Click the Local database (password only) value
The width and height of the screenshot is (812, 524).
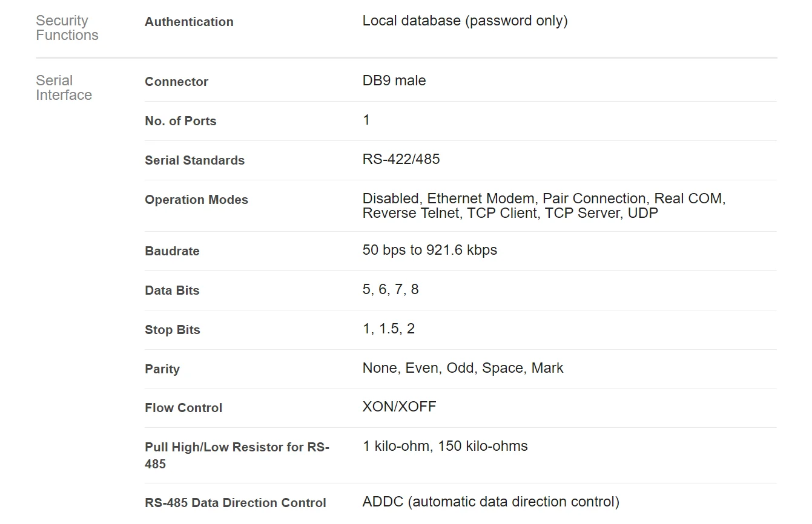464,21
